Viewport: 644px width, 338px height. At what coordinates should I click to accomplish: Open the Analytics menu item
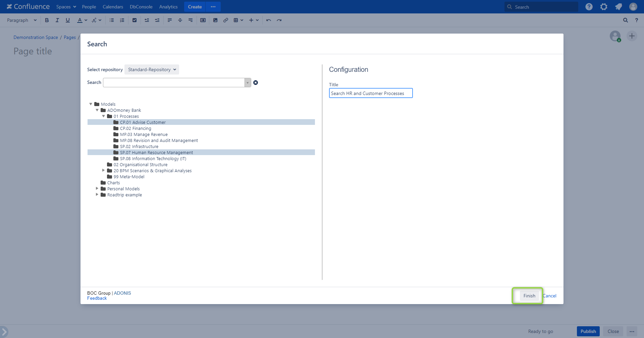(x=168, y=7)
